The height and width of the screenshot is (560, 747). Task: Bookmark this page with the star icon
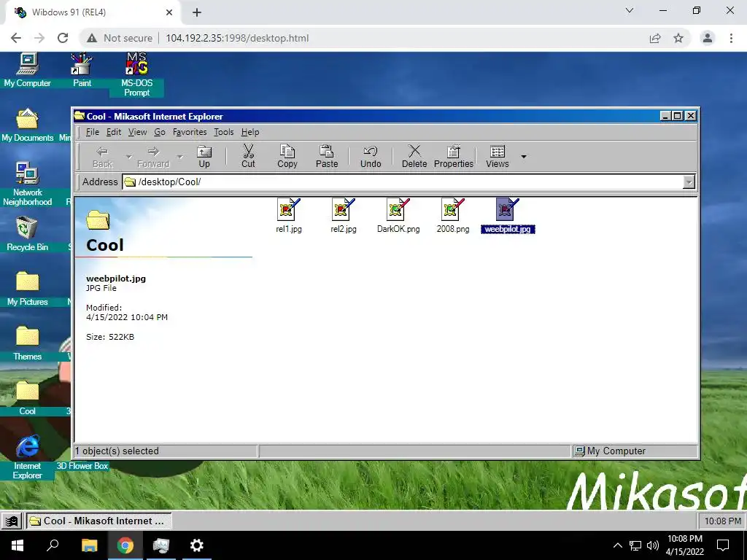(678, 38)
